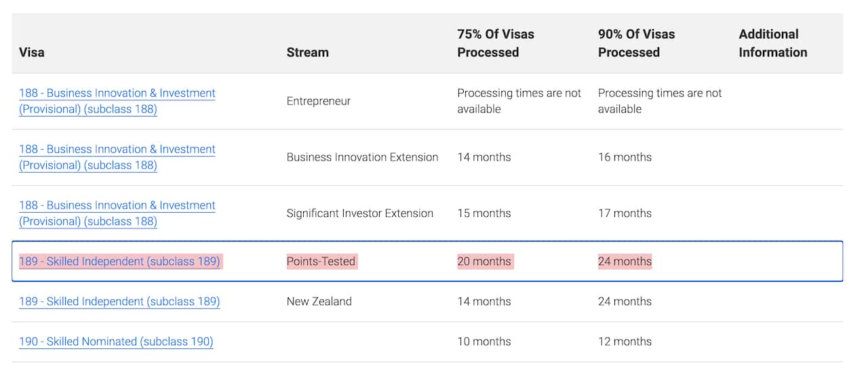
Task: Click the Stream column header
Action: click(x=307, y=52)
